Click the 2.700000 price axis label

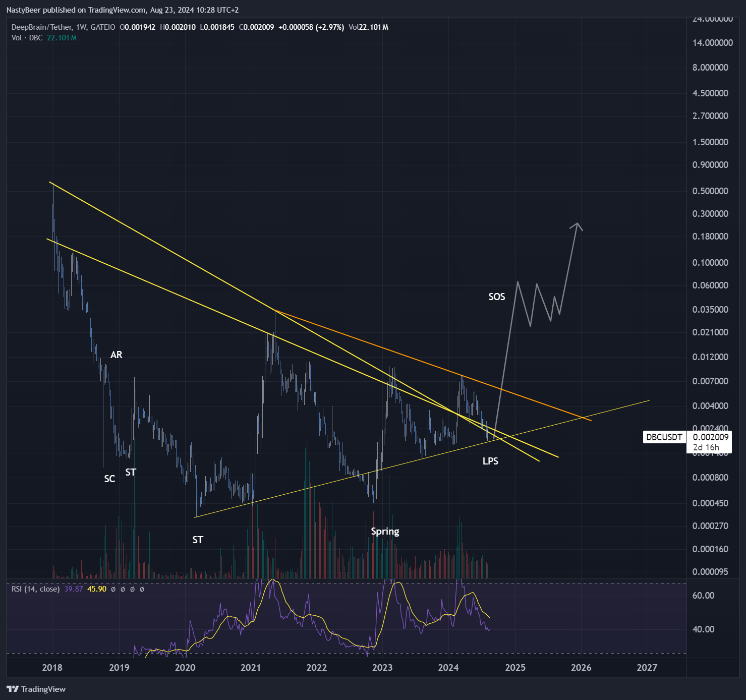pyautogui.click(x=711, y=116)
